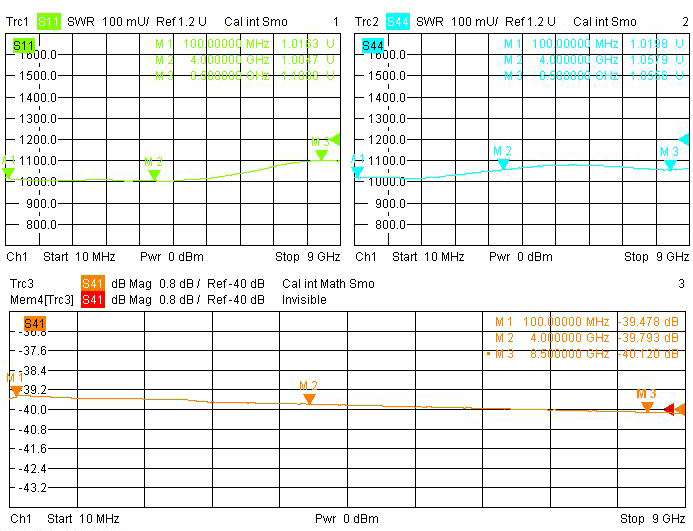Click the S11 tag inside first diagram
The width and height of the screenshot is (693, 531).
[x=23, y=46]
